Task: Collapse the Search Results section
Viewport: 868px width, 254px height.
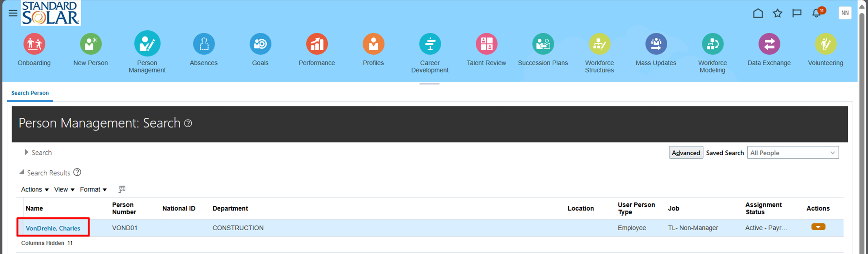Action: [21, 172]
